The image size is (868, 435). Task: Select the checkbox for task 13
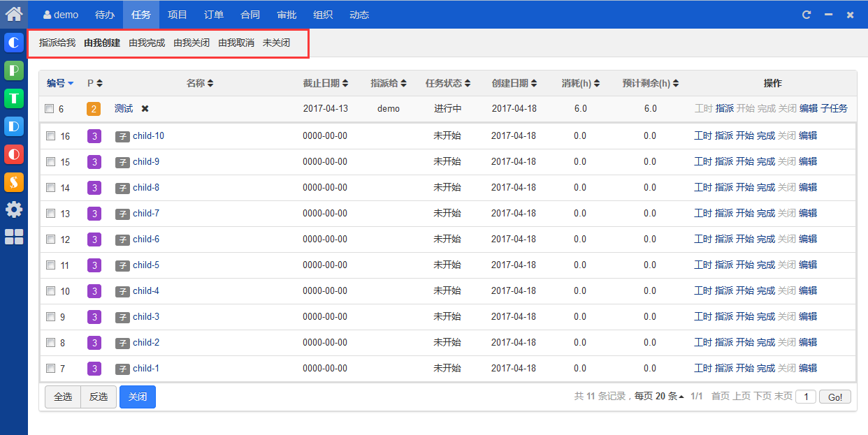(x=50, y=214)
